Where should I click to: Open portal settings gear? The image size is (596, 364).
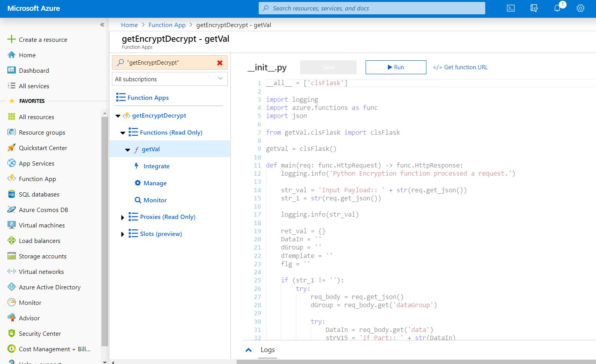(x=580, y=8)
